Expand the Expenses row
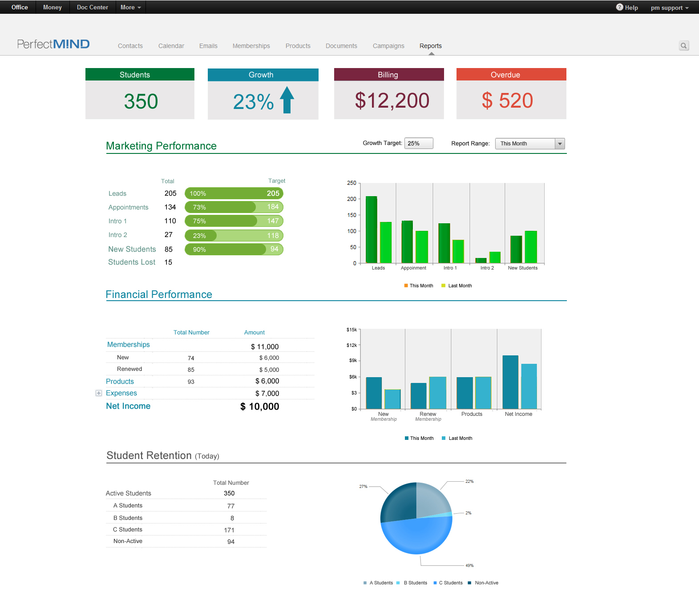Image resolution: width=699 pixels, height=616 pixels. point(99,393)
